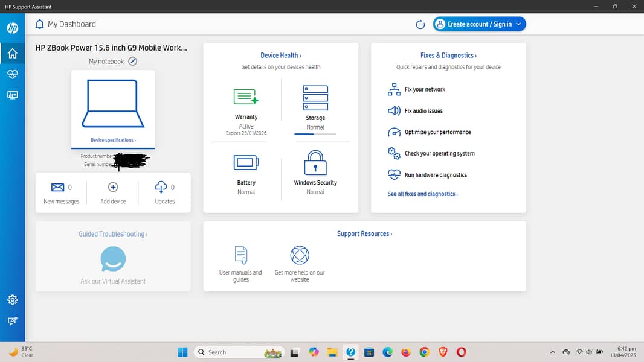
Task: Open the Windows Start button
Action: pyautogui.click(x=182, y=352)
